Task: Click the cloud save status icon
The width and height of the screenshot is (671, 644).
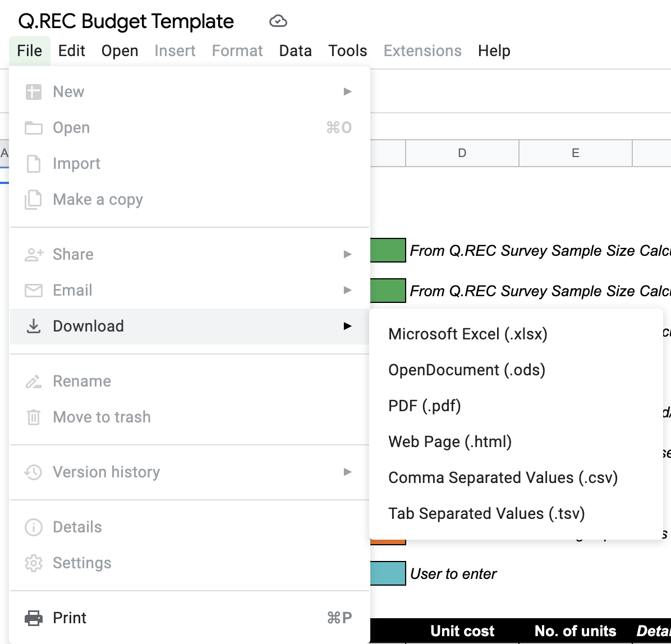Action: click(278, 22)
